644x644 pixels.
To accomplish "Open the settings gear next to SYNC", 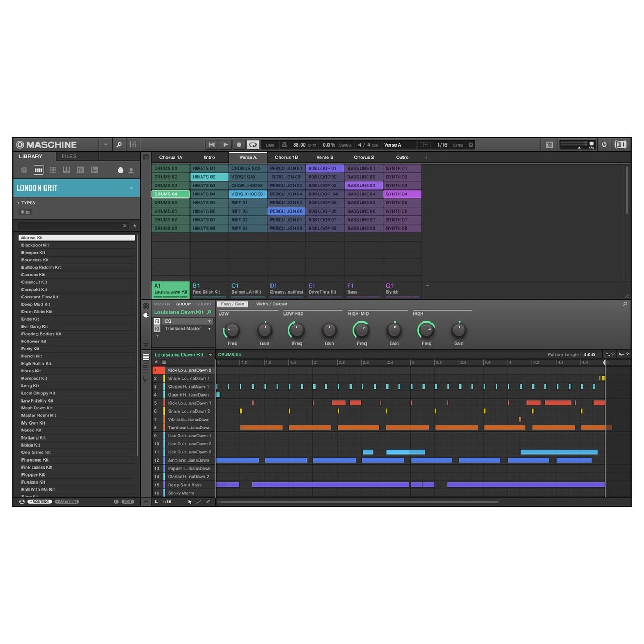I will point(471,145).
